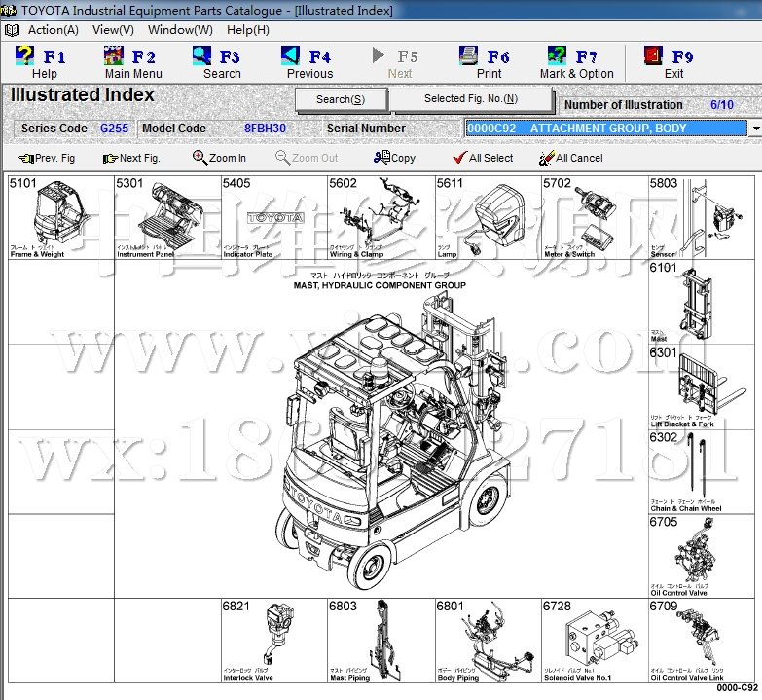Open the F2 Main Menu
This screenshot has width=762, height=700.
(x=115, y=56)
